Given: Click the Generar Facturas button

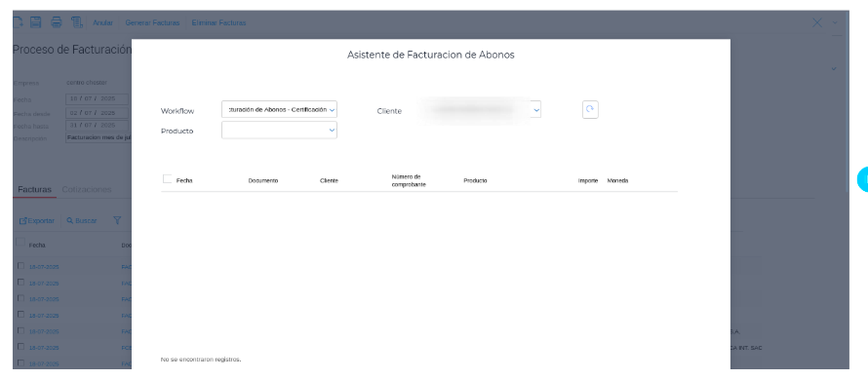Looking at the screenshot, I should [152, 22].
